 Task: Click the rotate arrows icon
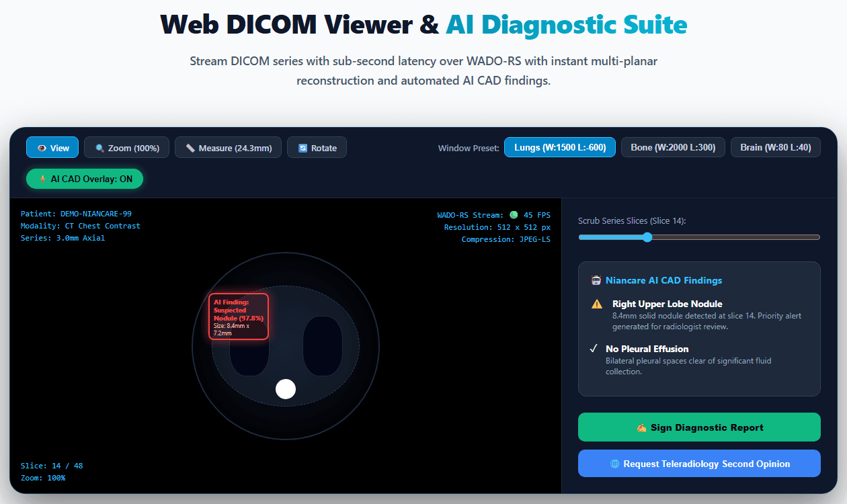point(302,148)
